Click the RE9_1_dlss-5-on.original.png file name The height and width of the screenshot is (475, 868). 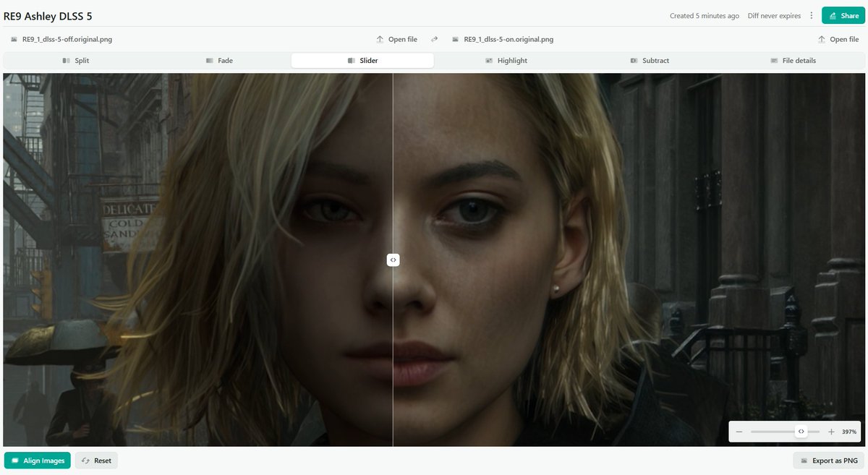coord(509,40)
